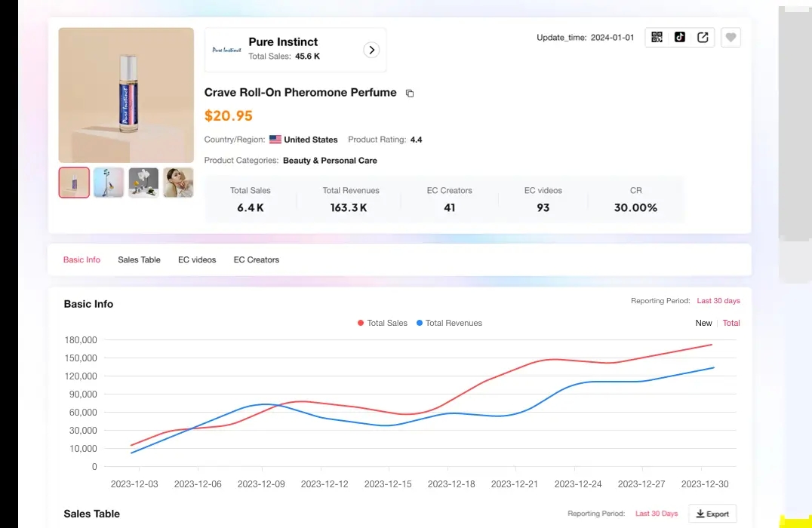Click the download icon on Export
The height and width of the screenshot is (528, 812).
(x=700, y=514)
